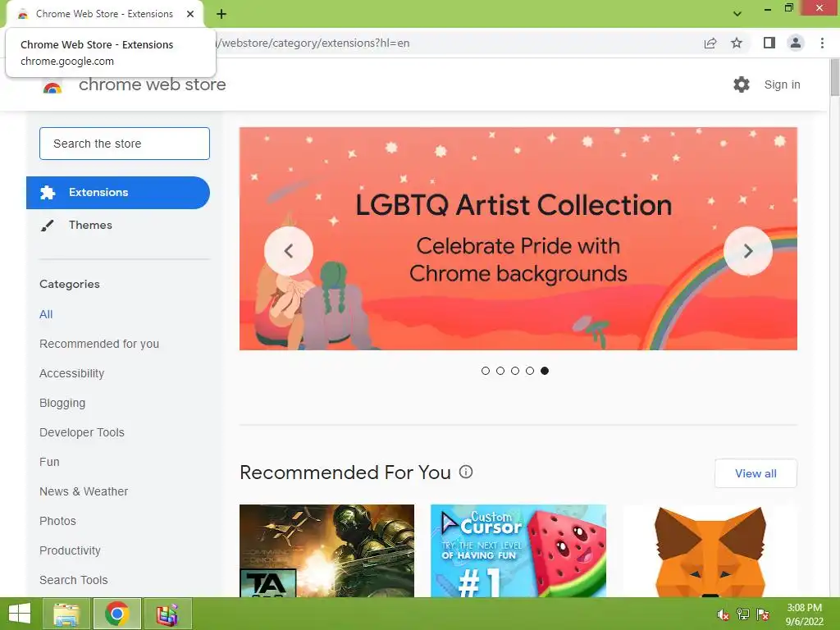Image resolution: width=840 pixels, height=630 pixels.
Task: Open the Chrome Web Store settings gear
Action: click(742, 84)
